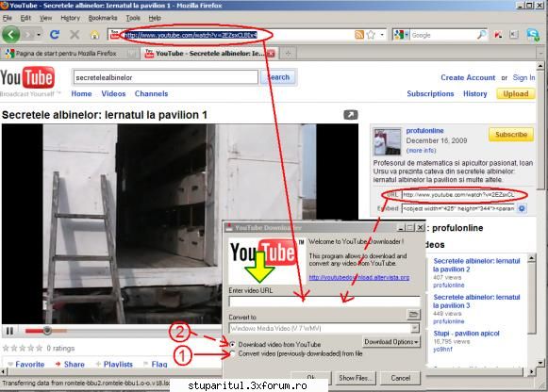Click the YouTube logo
This screenshot has height=392, width=548.
pyautogui.click(x=27, y=77)
